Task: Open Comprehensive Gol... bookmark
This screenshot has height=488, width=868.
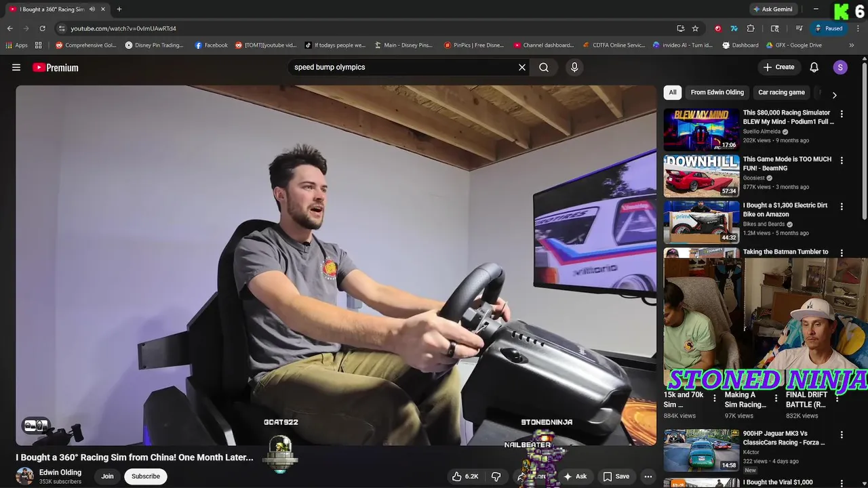Action: (86, 45)
